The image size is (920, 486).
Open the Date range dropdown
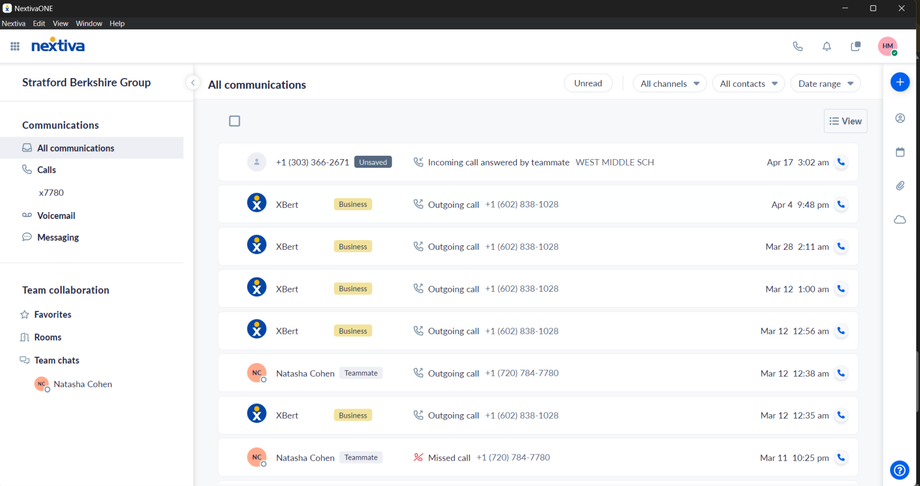pos(825,84)
